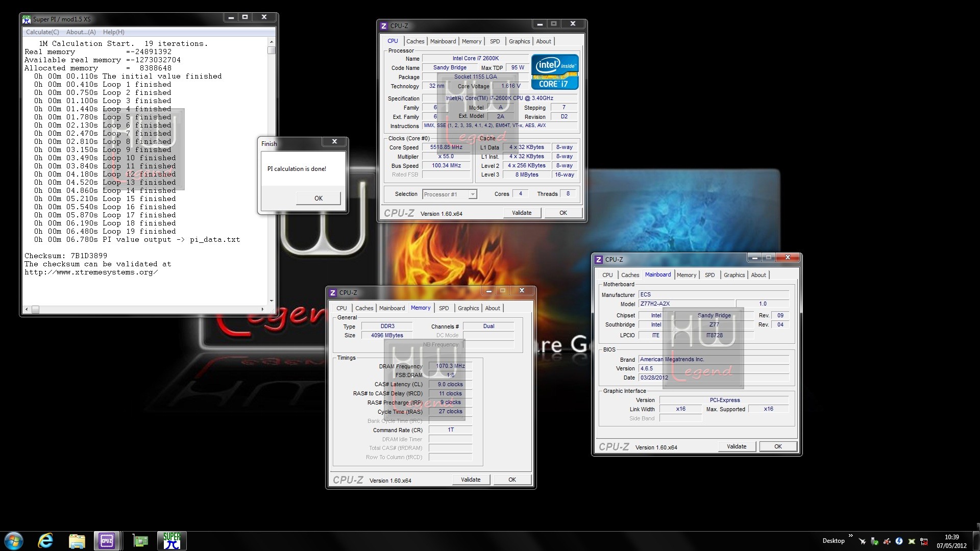The height and width of the screenshot is (551, 980).
Task: Open Safely Remove Hardware tray icon
Action: coord(874,541)
